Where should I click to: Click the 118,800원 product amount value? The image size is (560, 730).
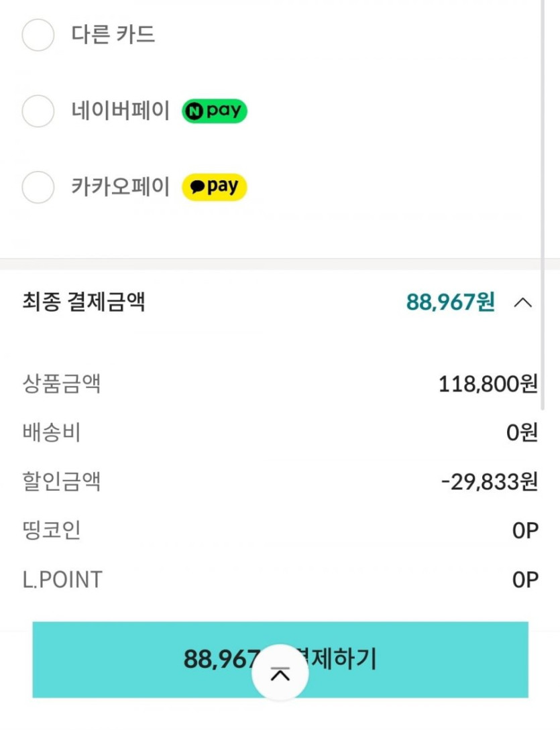pos(488,384)
